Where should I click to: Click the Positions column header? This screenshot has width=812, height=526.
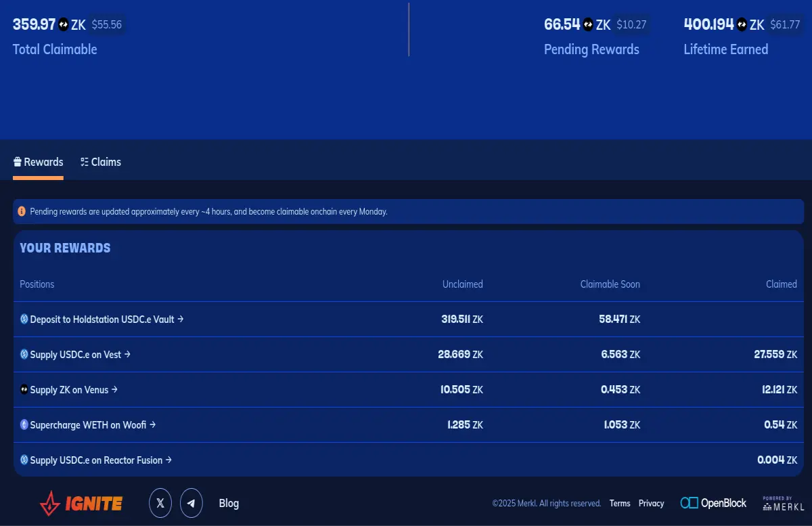[37, 284]
